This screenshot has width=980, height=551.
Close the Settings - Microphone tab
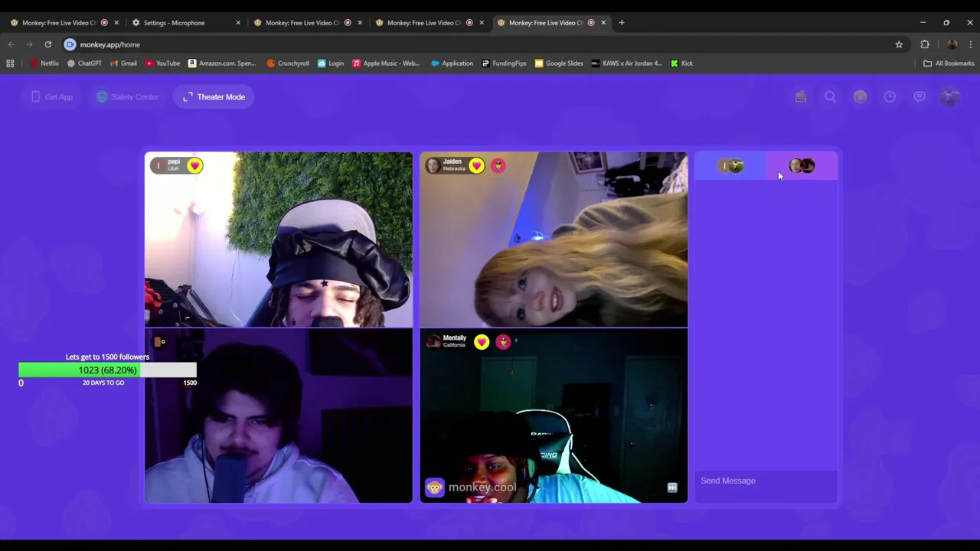click(238, 23)
